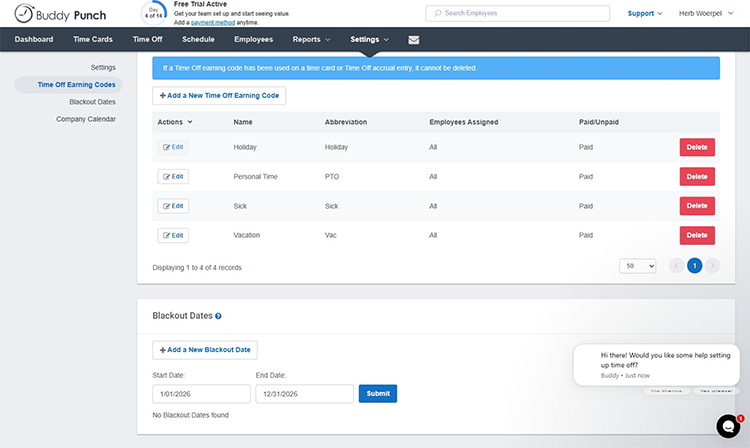
Task: Go to previous page arrow in pagination
Action: click(x=676, y=266)
